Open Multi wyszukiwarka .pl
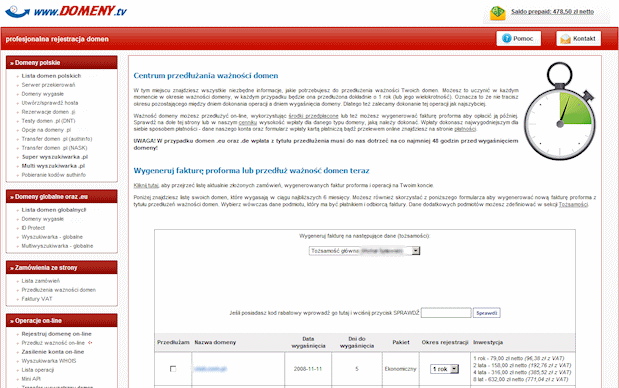619x388 pixels. pos(53,166)
